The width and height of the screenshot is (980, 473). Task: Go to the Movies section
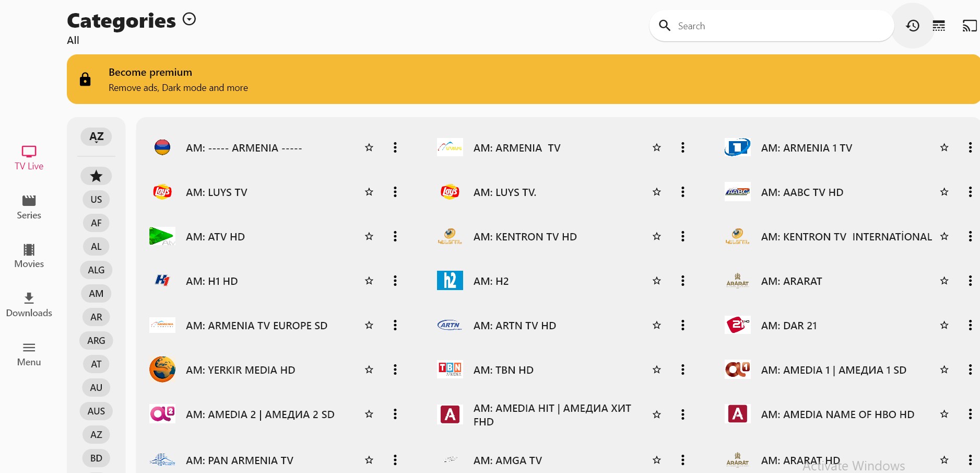point(29,256)
